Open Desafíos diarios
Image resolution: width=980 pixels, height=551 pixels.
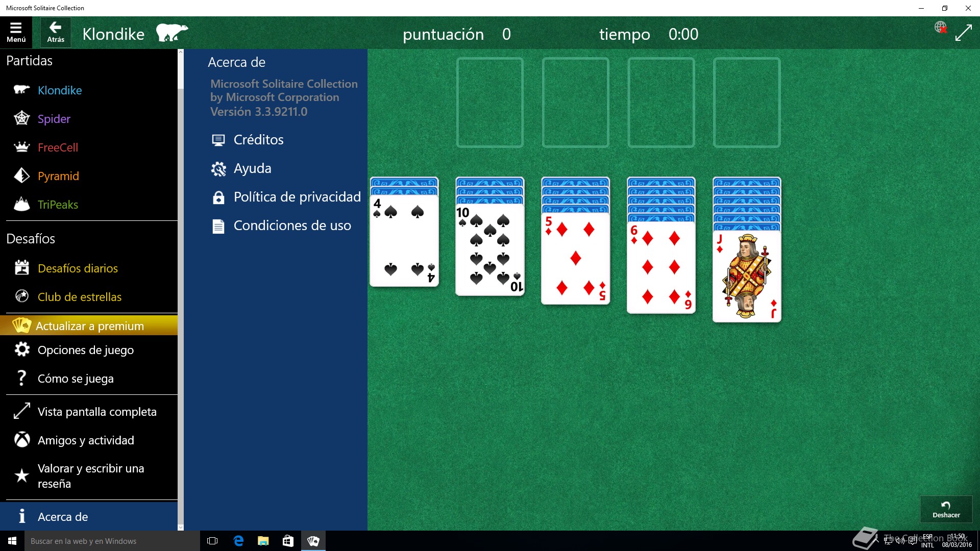point(89,268)
